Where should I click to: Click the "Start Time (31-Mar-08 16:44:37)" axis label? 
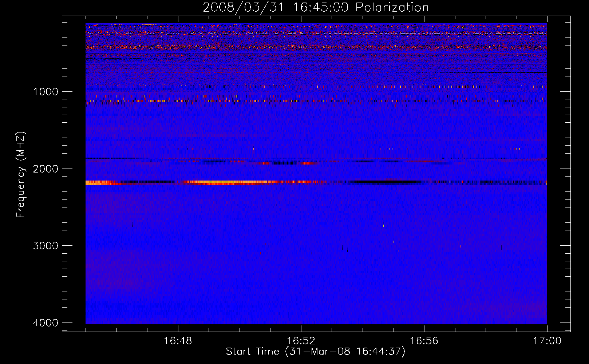[x=316, y=352]
